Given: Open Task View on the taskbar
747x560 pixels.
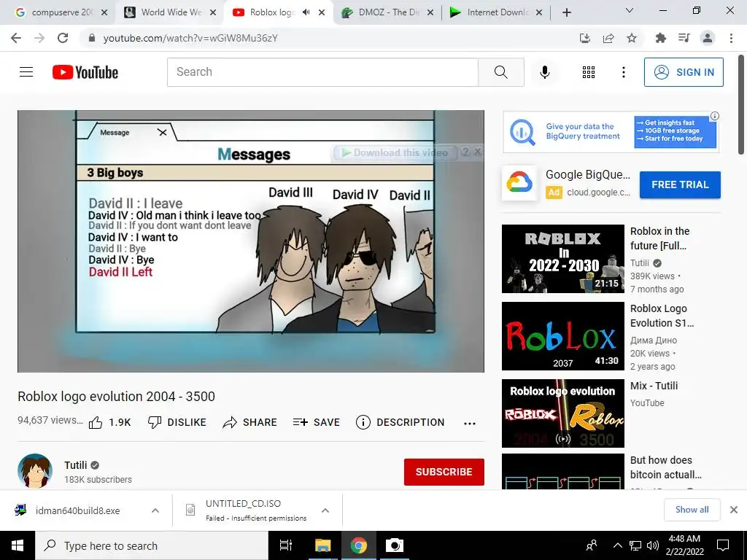Looking at the screenshot, I should pyautogui.click(x=286, y=545).
